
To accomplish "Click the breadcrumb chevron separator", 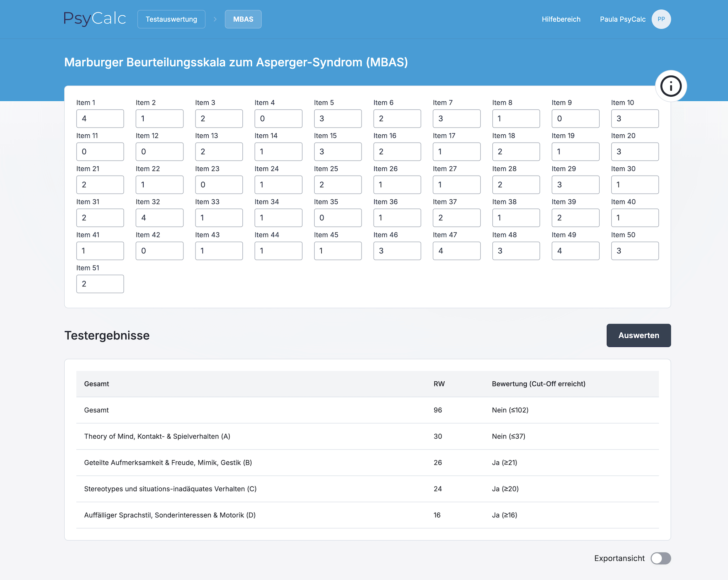I will [215, 19].
